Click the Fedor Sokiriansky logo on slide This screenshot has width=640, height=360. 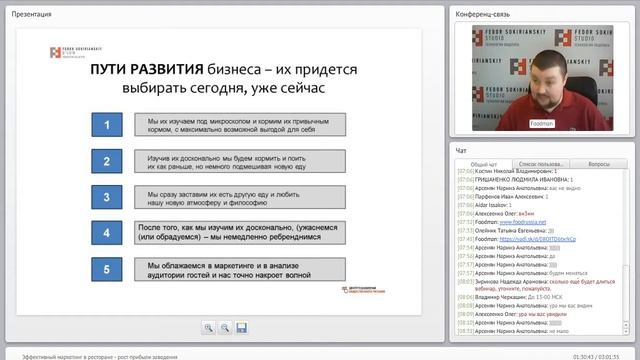76,52
